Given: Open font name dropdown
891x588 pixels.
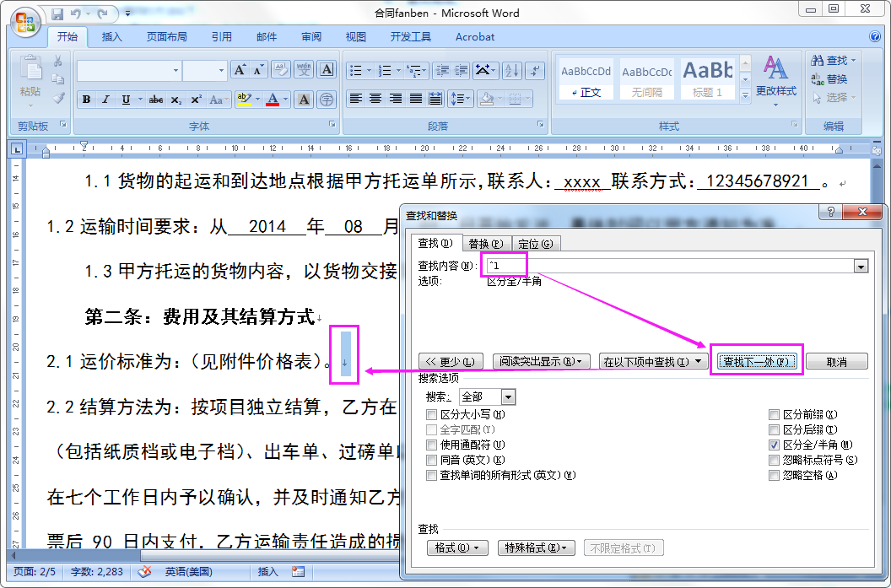Looking at the screenshot, I should pos(175,71).
